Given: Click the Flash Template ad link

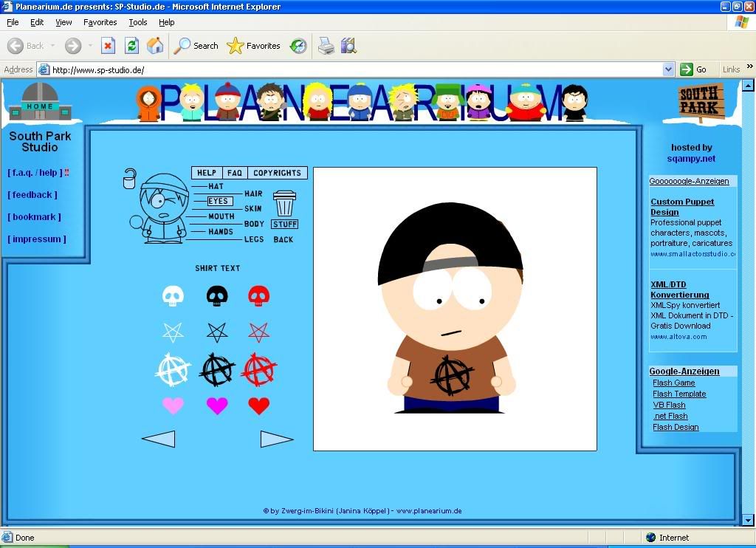Looking at the screenshot, I should (679, 394).
